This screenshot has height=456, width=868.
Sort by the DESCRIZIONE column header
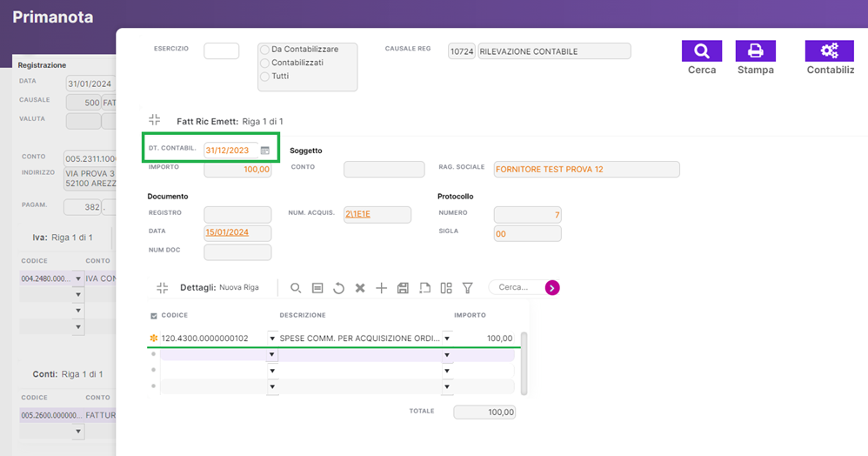[x=303, y=315]
